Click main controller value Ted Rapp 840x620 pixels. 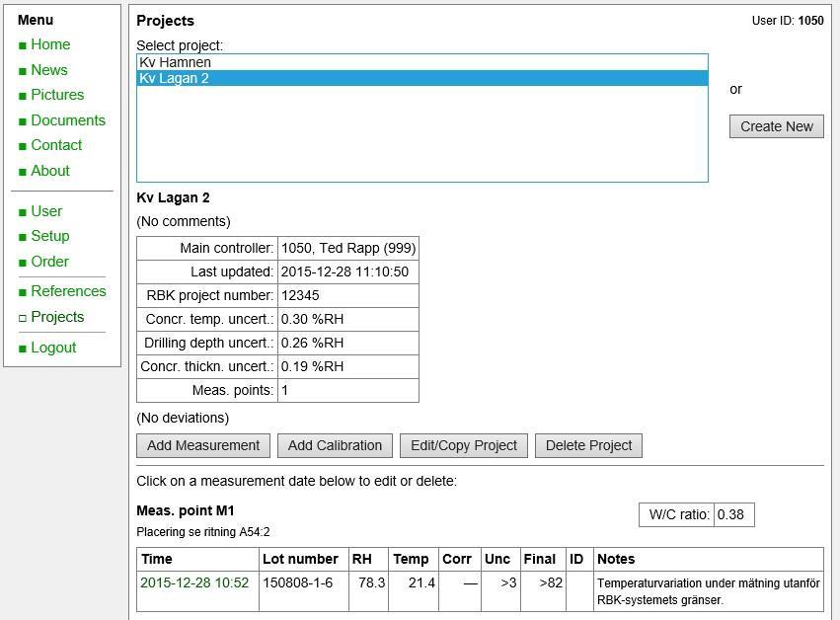[x=348, y=248]
